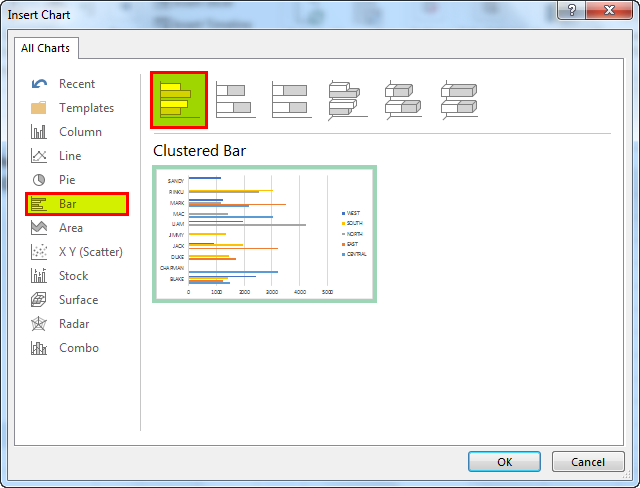Select the Column chart category
The width and height of the screenshot is (640, 488).
point(77,132)
